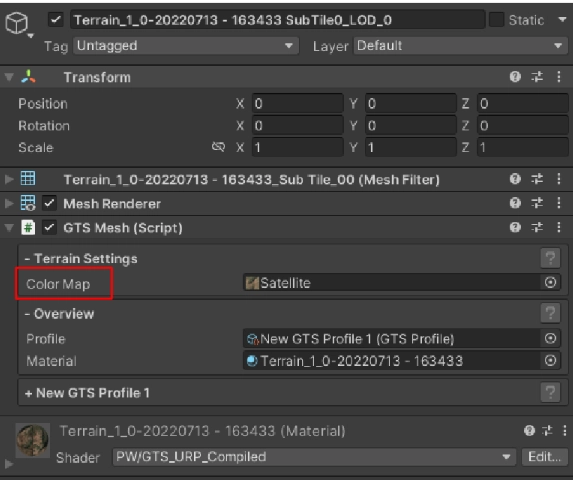Open Material presets icon
Viewport: 573px width, 480px height.
547,431
